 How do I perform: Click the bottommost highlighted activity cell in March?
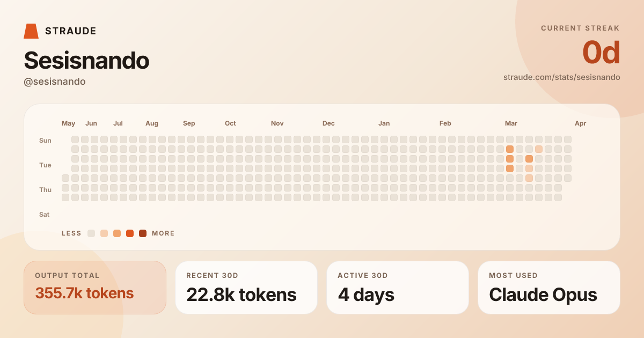coord(529,178)
